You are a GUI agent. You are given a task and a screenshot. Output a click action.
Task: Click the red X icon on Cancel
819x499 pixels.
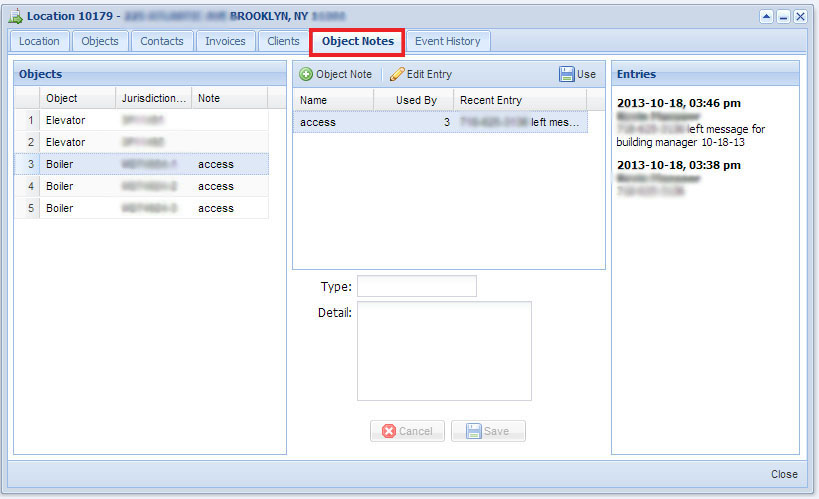[x=389, y=431]
